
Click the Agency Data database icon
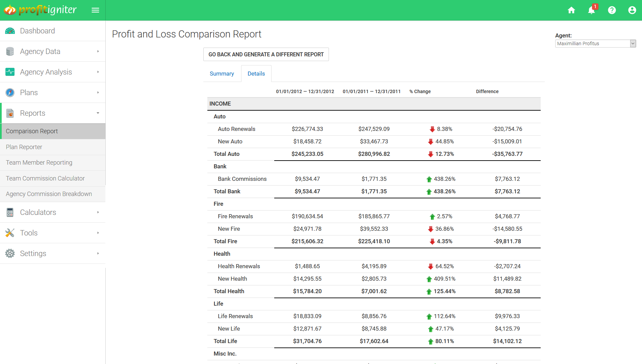[x=10, y=52]
